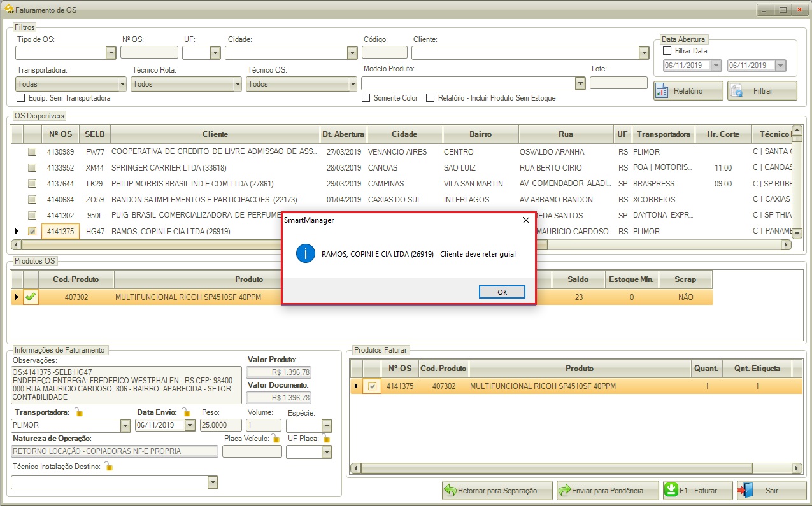Check the Somente Color option
The image size is (812, 506).
pyautogui.click(x=366, y=98)
